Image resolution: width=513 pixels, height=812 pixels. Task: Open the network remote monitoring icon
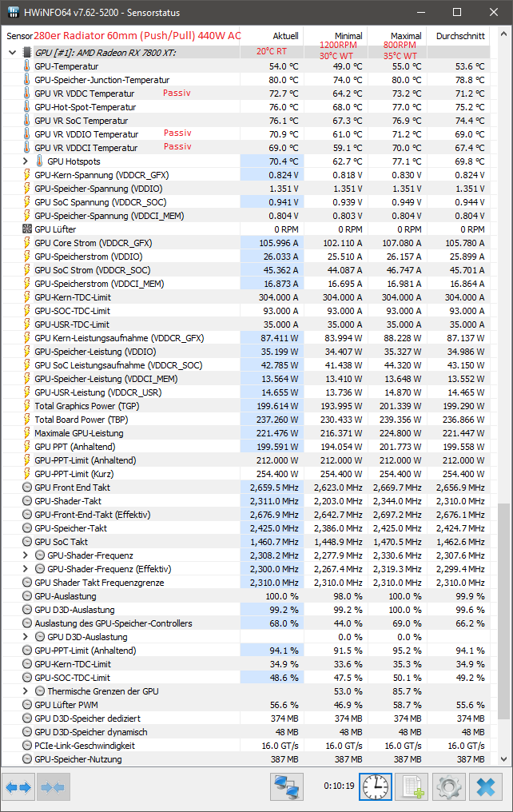point(287,788)
